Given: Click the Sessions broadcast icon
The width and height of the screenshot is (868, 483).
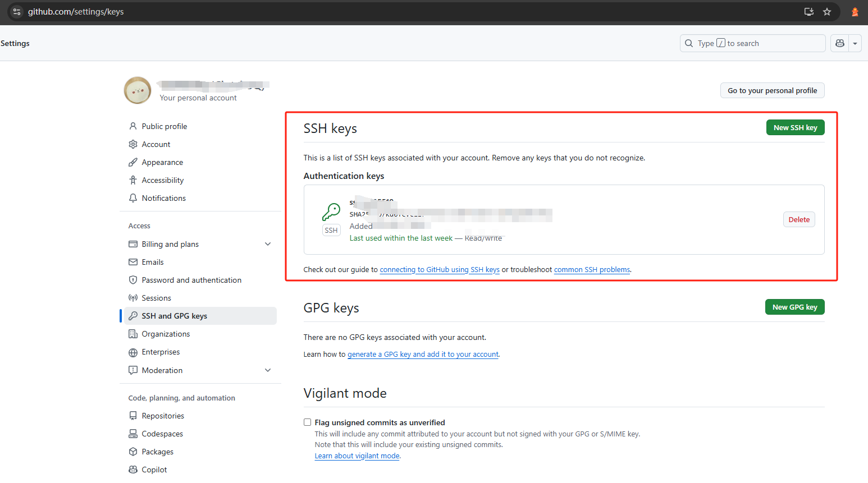Looking at the screenshot, I should coord(133,298).
